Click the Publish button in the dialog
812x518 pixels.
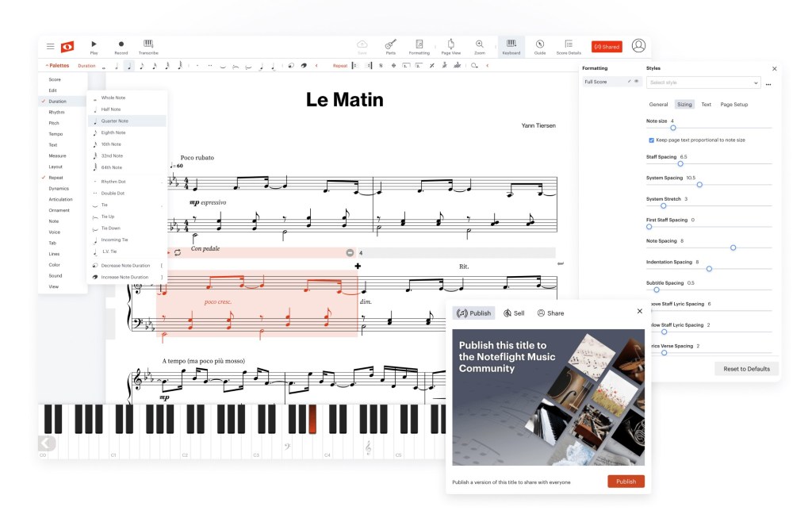(626, 482)
